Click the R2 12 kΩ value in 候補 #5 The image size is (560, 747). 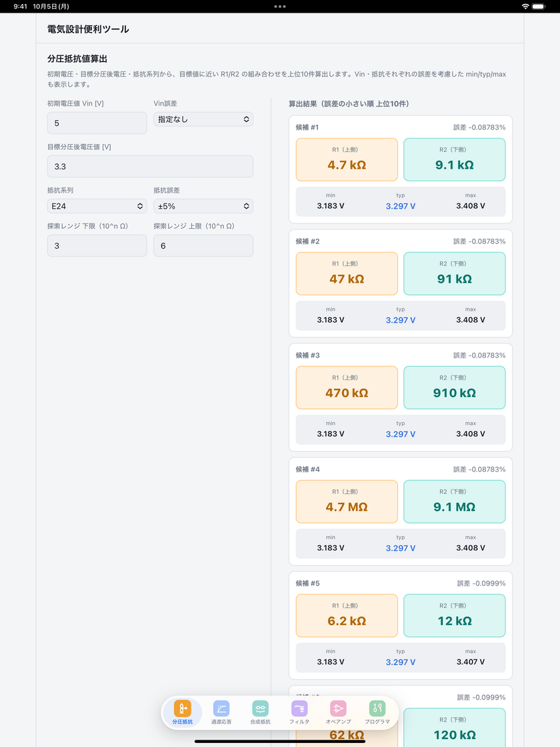click(454, 621)
